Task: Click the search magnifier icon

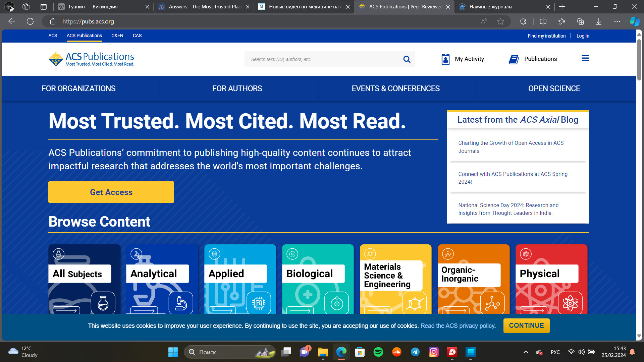Action: (407, 59)
